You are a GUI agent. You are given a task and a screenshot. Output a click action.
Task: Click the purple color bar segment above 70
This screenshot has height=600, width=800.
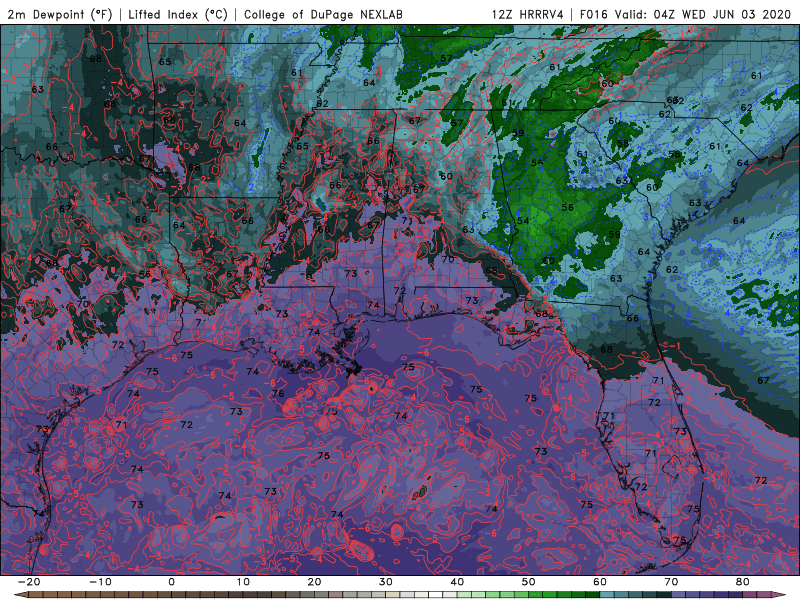(x=679, y=595)
